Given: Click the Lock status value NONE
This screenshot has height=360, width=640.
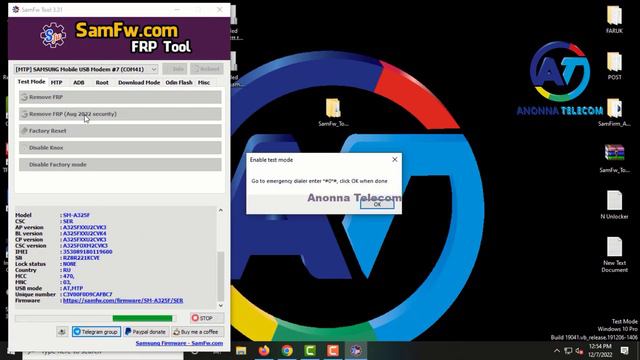Looking at the screenshot, I should click(69, 264).
